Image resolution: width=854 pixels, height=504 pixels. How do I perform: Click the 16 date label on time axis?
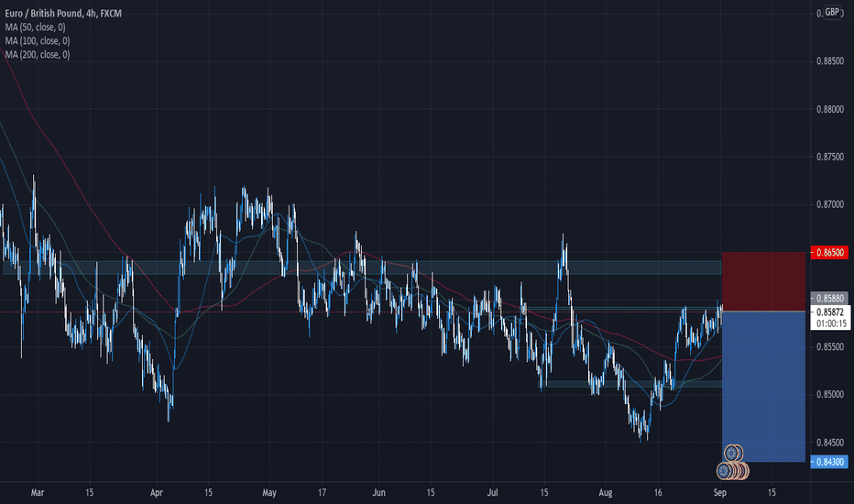[x=658, y=493]
